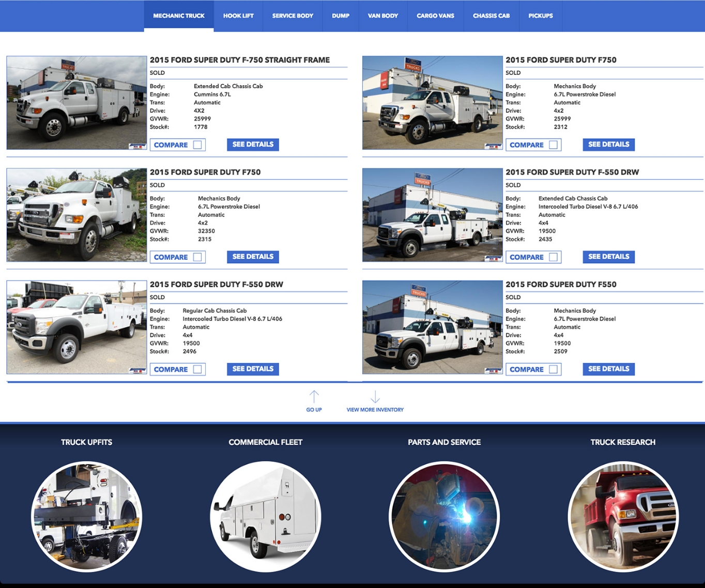Check Compare box for stock 2435

[553, 257]
